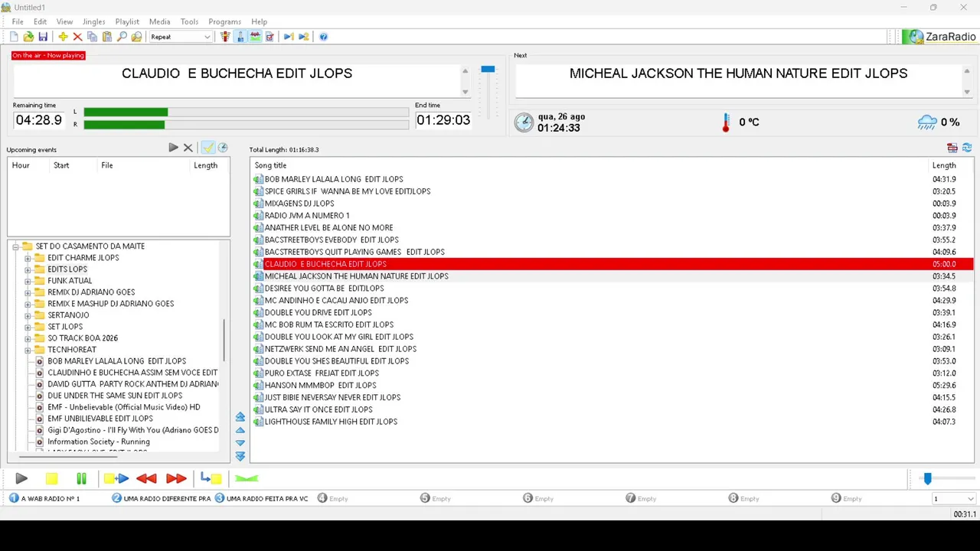This screenshot has width=980, height=551.
Task: Create a new playlist with the blank page icon
Action: tap(14, 37)
